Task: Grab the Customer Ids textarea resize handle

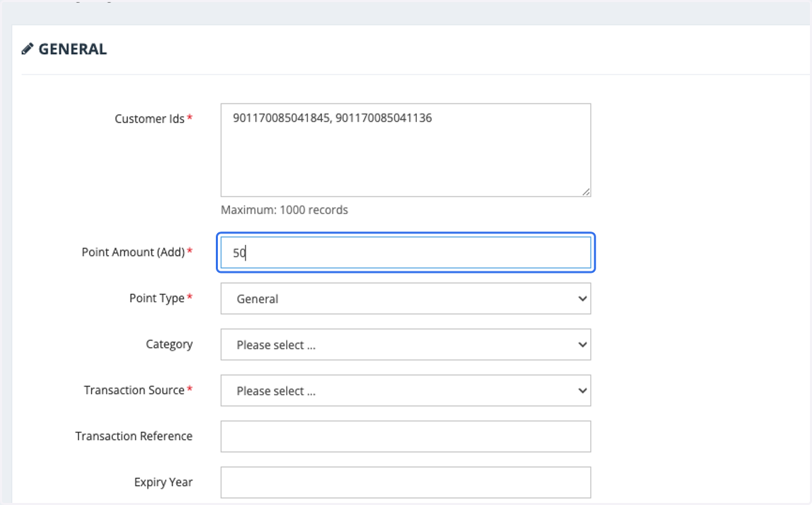Action: pos(586,192)
